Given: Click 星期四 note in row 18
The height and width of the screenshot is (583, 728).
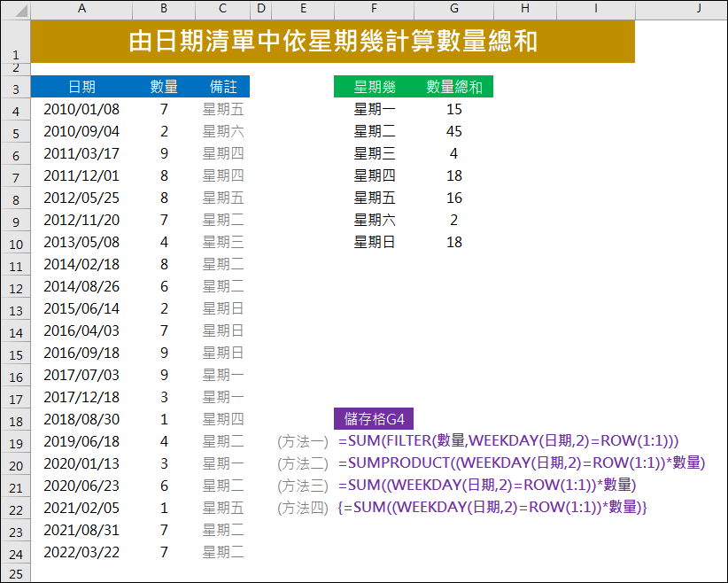Looking at the screenshot, I should click(x=223, y=419).
